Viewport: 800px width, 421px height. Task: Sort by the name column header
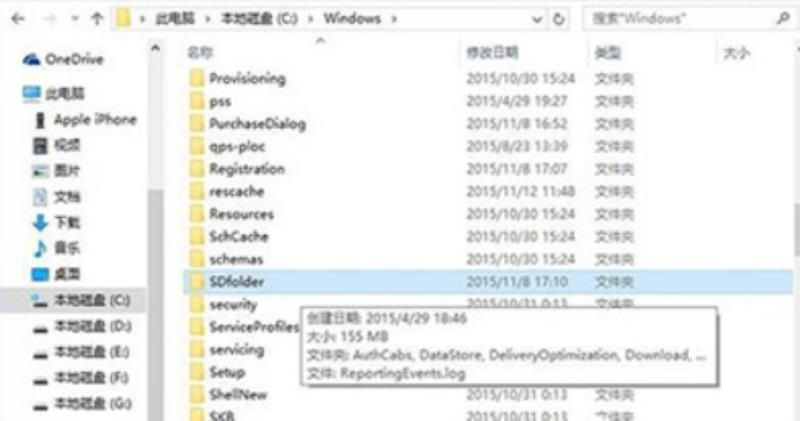(200, 53)
